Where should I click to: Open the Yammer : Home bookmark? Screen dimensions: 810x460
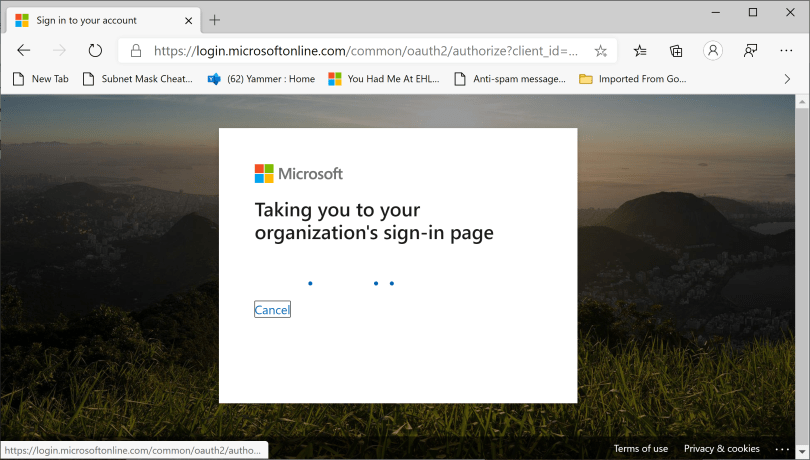(x=261, y=79)
